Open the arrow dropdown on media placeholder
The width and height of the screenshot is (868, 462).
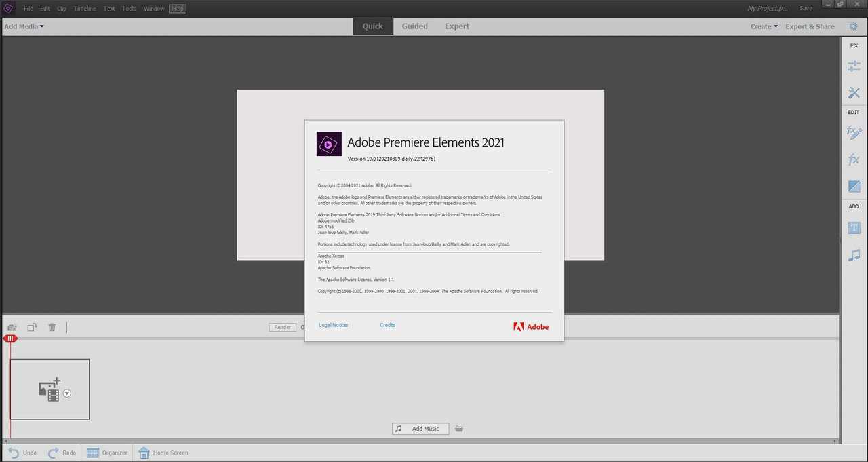[67, 393]
